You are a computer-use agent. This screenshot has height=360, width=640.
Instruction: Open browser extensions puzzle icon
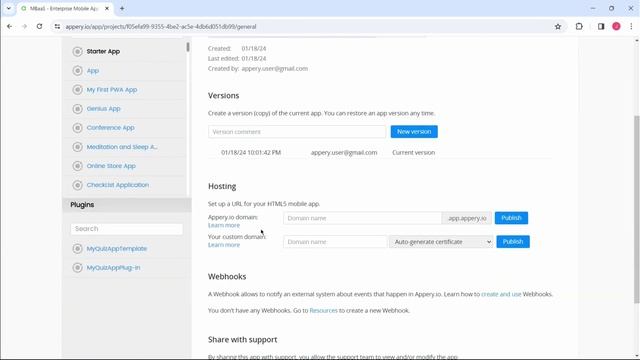[x=579, y=27]
